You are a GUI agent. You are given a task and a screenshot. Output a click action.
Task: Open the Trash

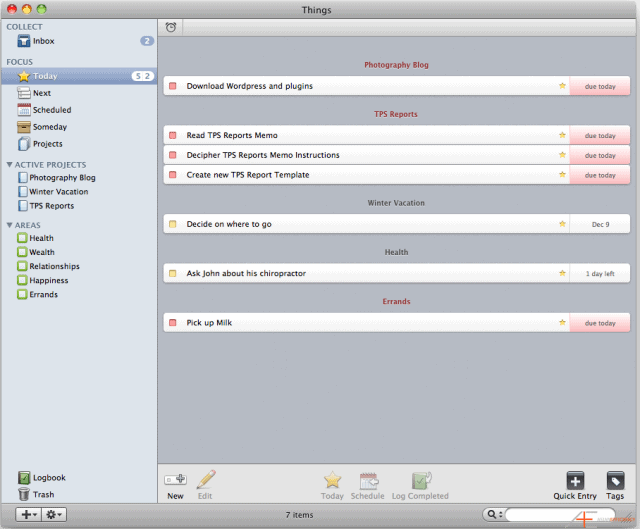point(36,494)
